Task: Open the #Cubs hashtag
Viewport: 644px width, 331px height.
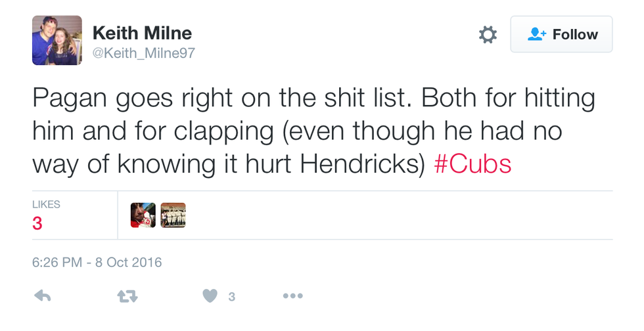Action: pos(472,164)
